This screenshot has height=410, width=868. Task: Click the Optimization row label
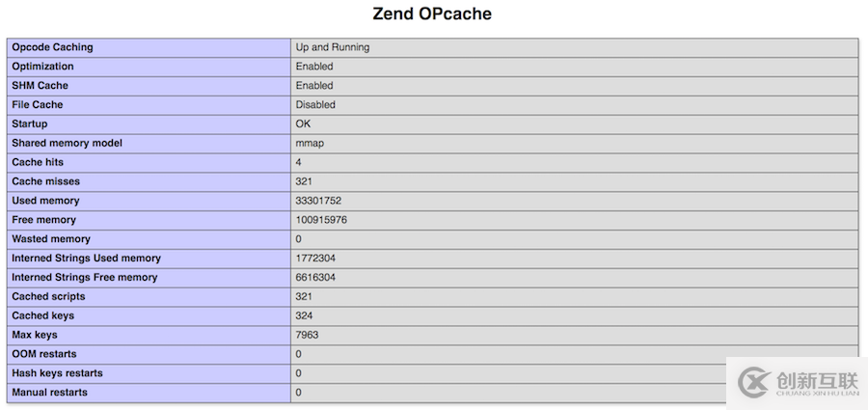pyautogui.click(x=42, y=67)
